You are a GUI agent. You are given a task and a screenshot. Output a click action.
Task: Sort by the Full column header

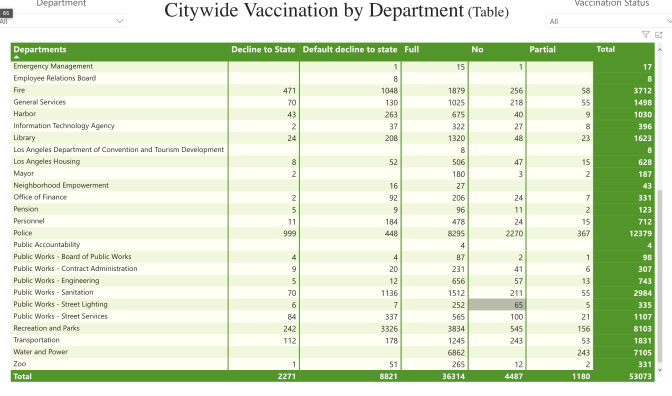click(x=411, y=49)
